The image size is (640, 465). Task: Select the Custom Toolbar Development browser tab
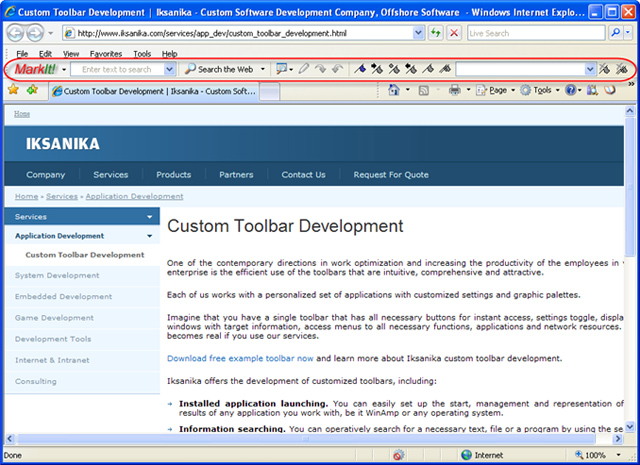(154, 91)
